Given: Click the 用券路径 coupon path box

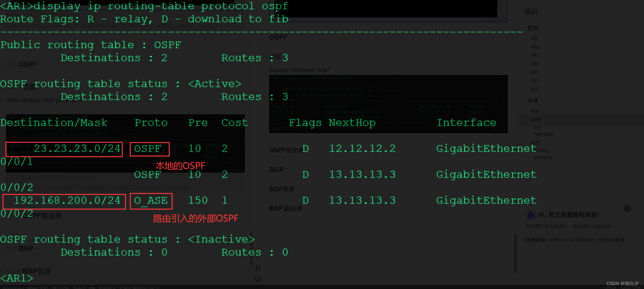Looking at the screenshot, I should click(x=575, y=240).
